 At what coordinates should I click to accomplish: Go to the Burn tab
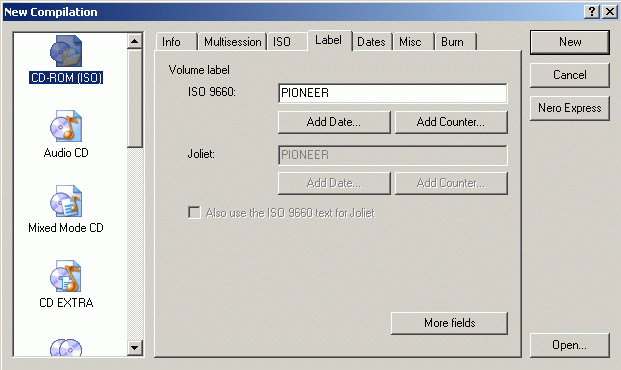pos(452,42)
